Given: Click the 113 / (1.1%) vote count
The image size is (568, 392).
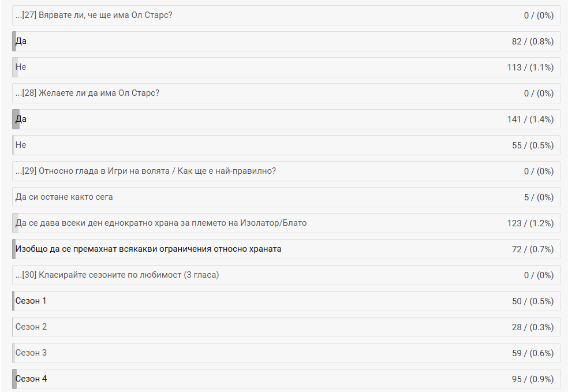Looking at the screenshot, I should click(x=530, y=67).
